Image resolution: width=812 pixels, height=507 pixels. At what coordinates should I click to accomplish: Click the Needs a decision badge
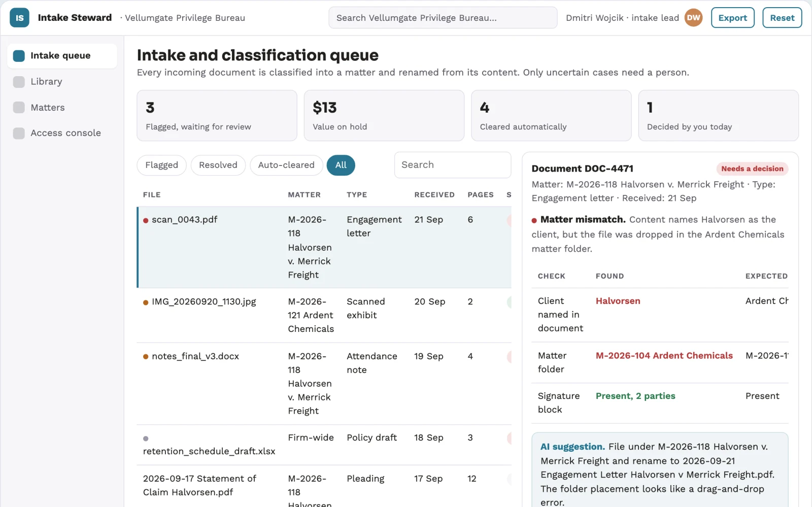[x=752, y=168]
